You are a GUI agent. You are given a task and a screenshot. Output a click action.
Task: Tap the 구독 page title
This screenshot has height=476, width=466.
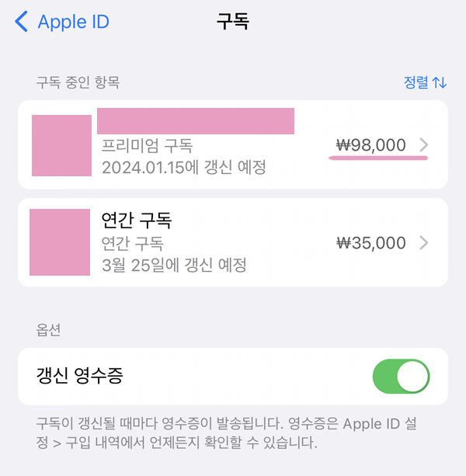click(233, 22)
